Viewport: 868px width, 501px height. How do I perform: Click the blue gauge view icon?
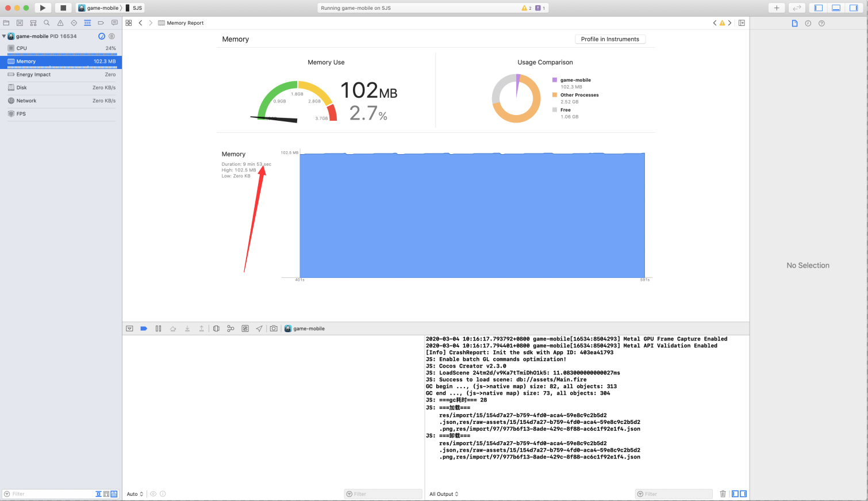(x=102, y=36)
